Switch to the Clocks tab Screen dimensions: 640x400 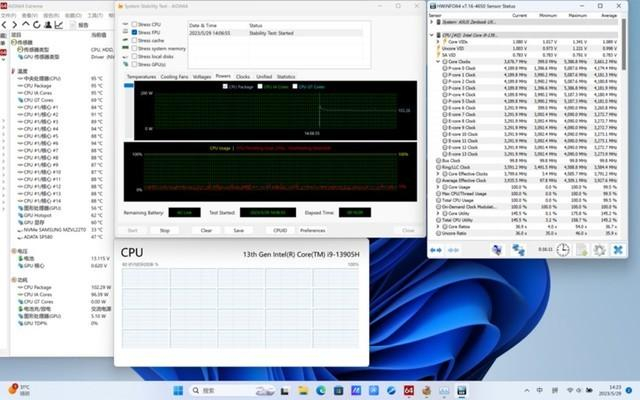(x=243, y=77)
